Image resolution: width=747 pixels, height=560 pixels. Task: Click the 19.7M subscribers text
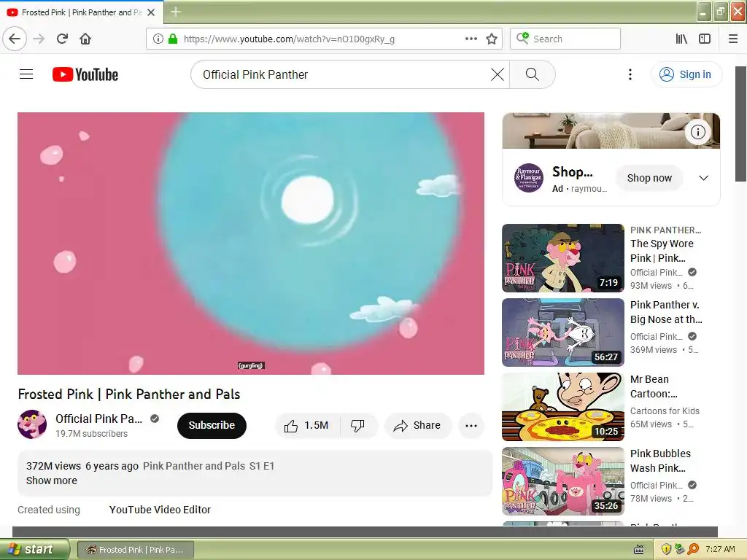point(91,433)
